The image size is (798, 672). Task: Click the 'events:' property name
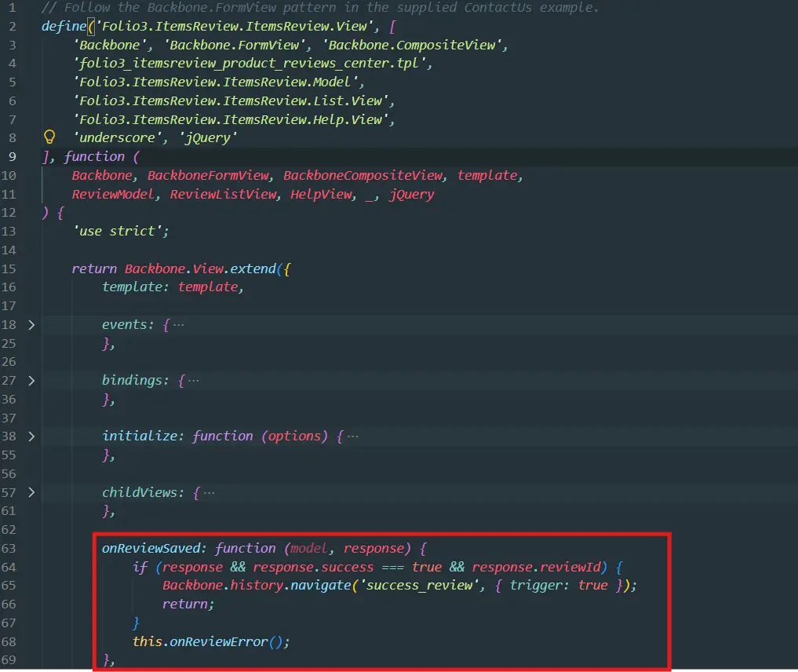click(128, 325)
